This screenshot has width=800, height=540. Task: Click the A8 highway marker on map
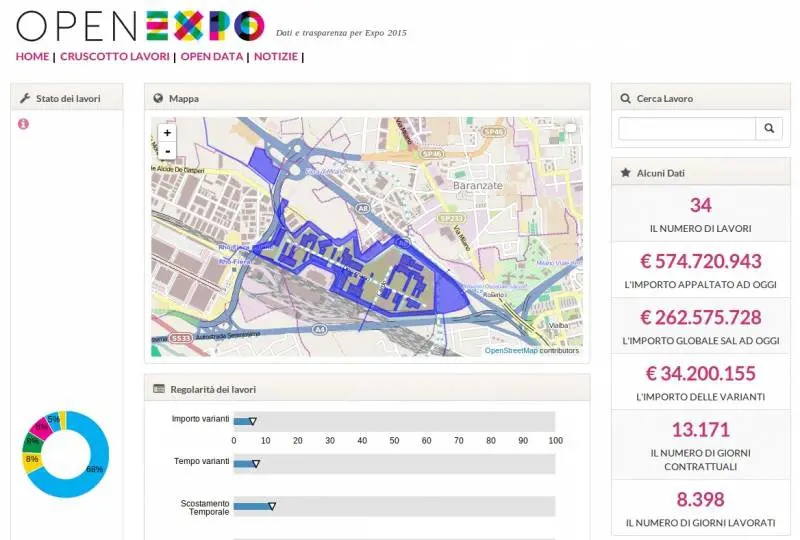click(x=362, y=208)
